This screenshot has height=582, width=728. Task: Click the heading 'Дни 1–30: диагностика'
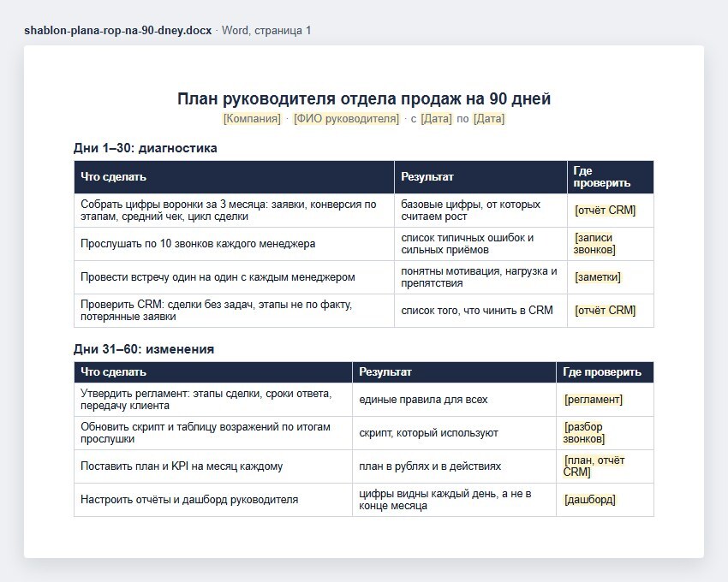(146, 148)
